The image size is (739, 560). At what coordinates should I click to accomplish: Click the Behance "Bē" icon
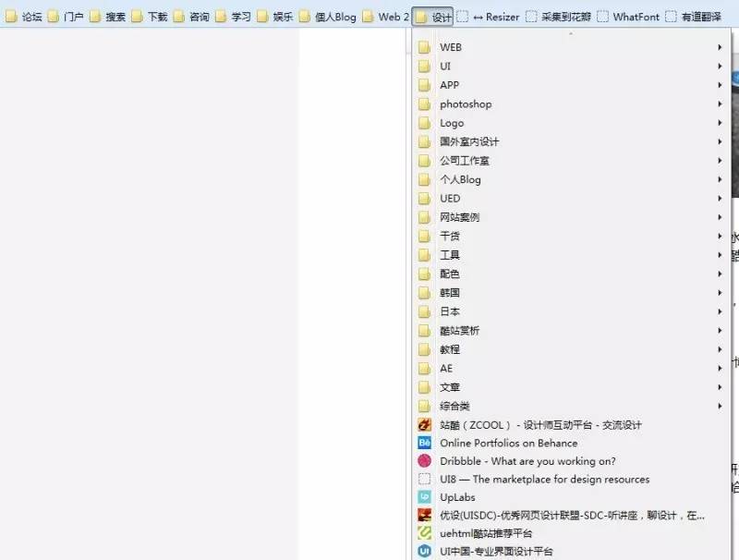pos(423,443)
